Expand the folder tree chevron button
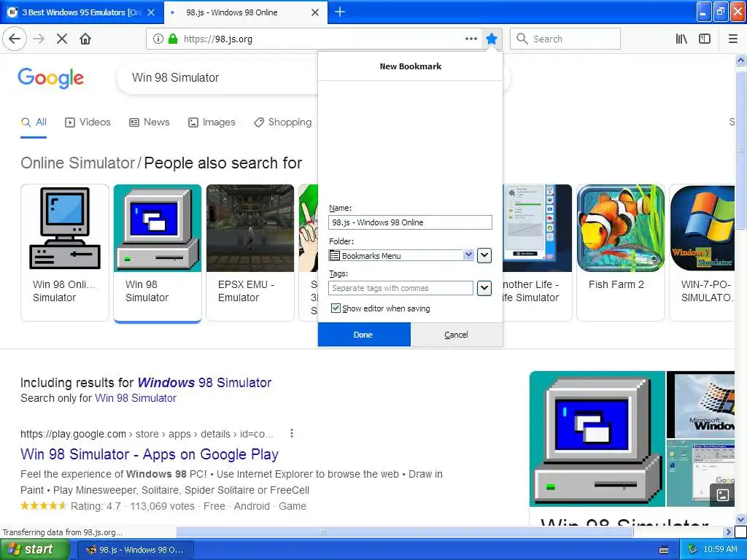 [484, 255]
